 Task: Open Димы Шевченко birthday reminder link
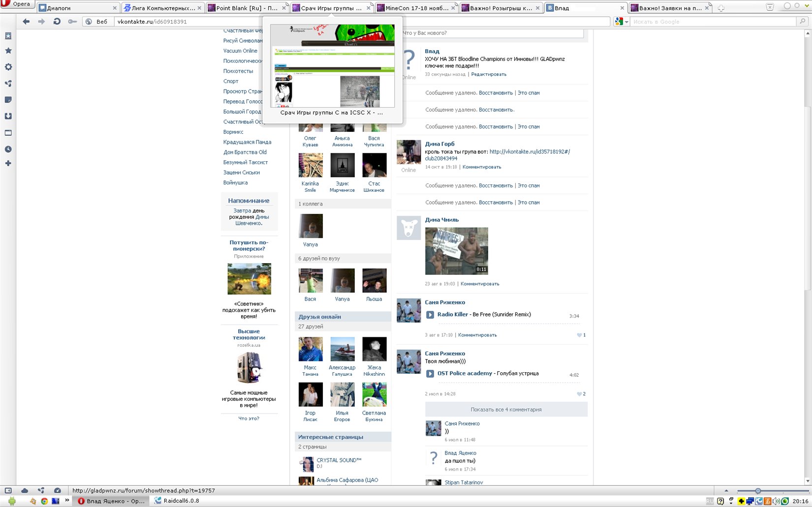point(252,220)
